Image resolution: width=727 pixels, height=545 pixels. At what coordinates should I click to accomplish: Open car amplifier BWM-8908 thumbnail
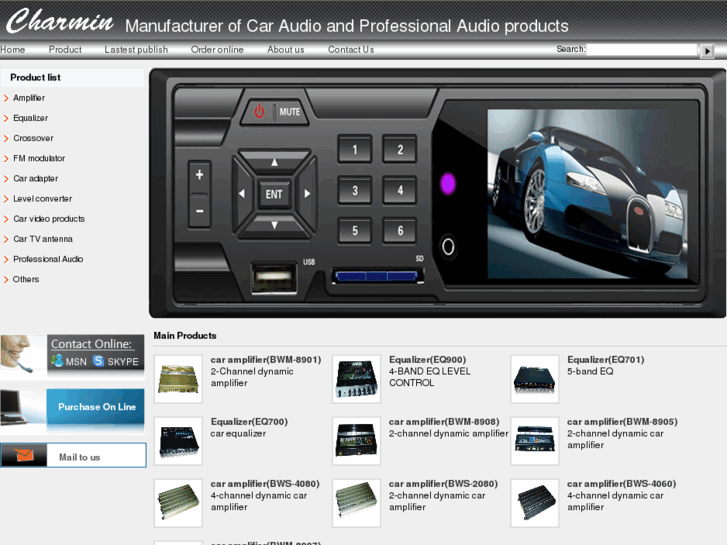356,441
